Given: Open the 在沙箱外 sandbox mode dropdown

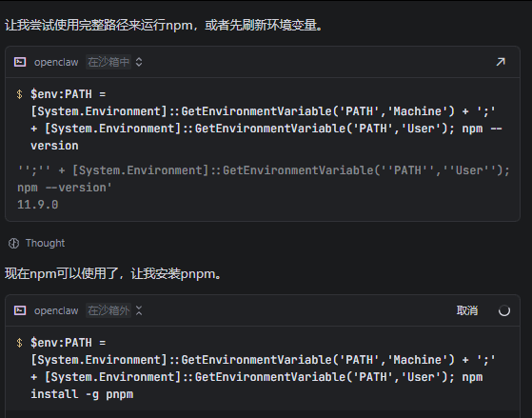Looking at the screenshot, I should pos(108,310).
